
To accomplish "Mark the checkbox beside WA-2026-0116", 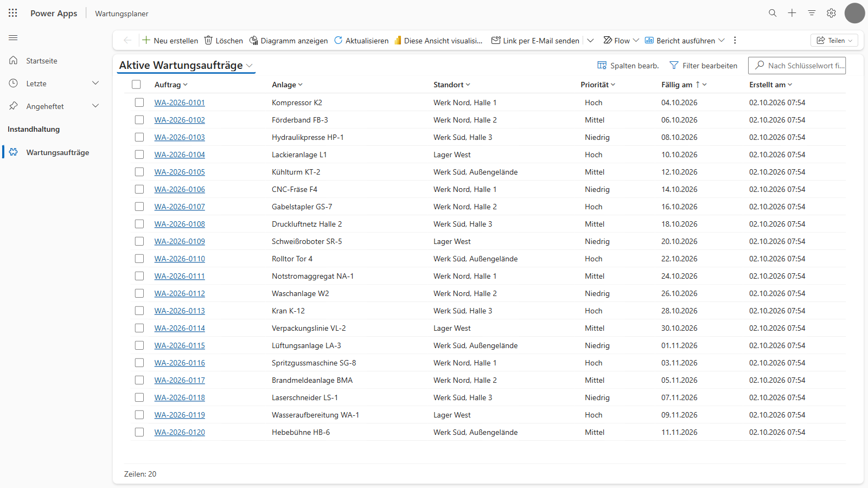I will (139, 363).
